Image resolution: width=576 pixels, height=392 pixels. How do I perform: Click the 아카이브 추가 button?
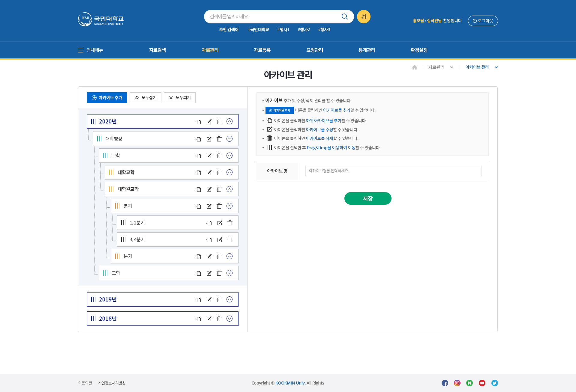pos(107,97)
